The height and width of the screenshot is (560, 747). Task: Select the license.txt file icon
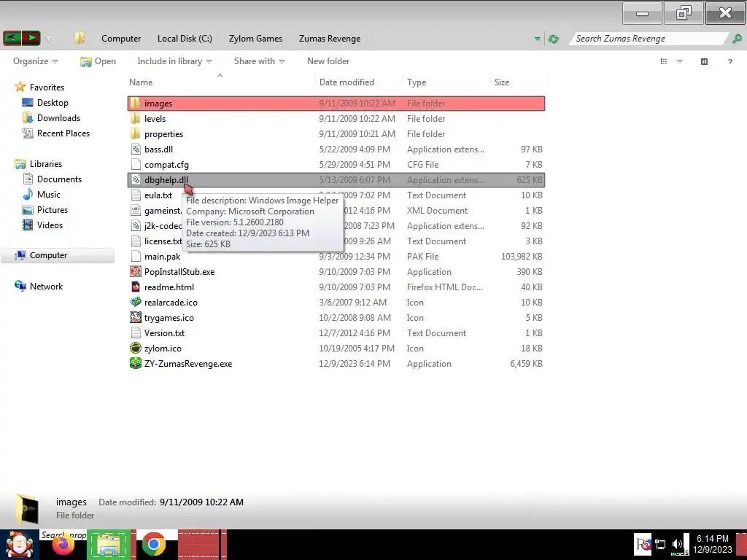(136, 241)
